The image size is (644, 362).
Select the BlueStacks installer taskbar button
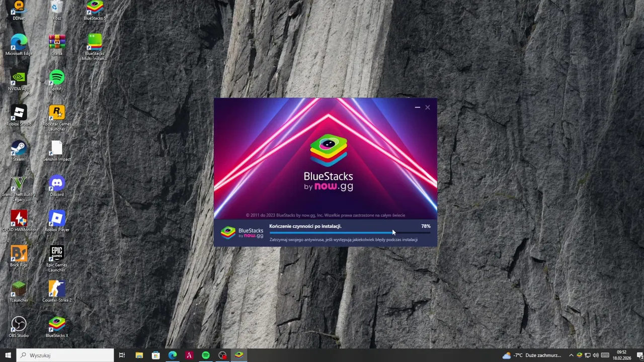pos(239,355)
